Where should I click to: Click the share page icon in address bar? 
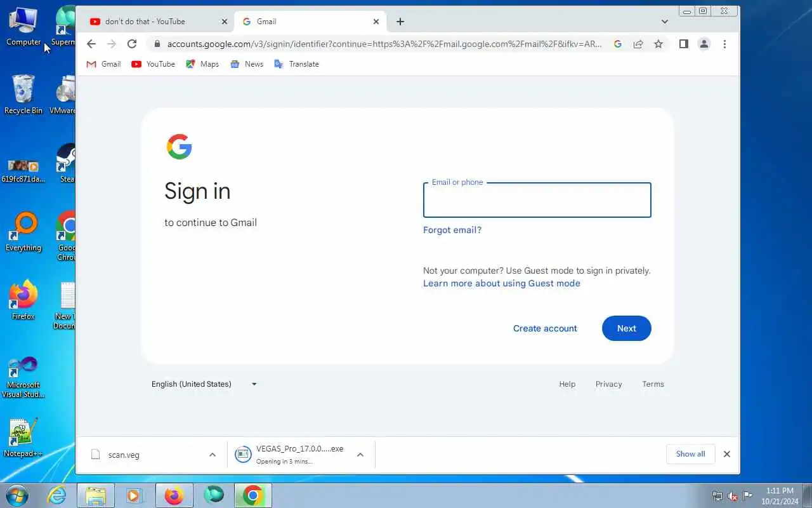coord(638,44)
